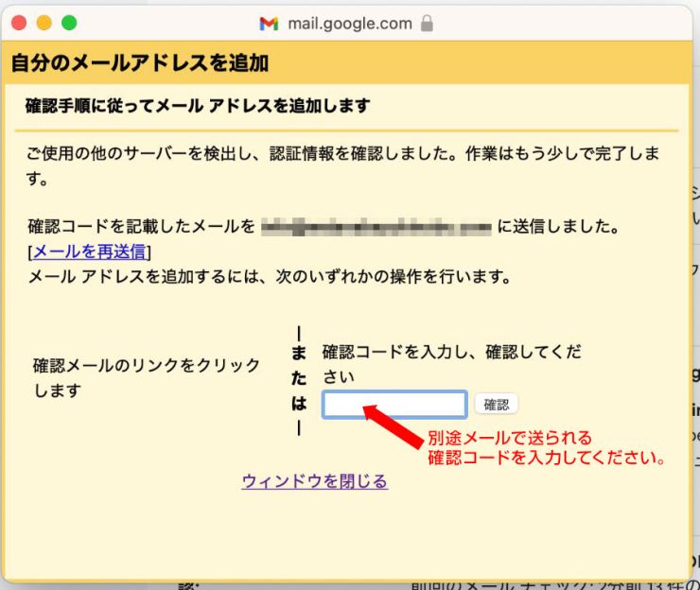
Task: Click the blurred email address
Action: click(376, 227)
